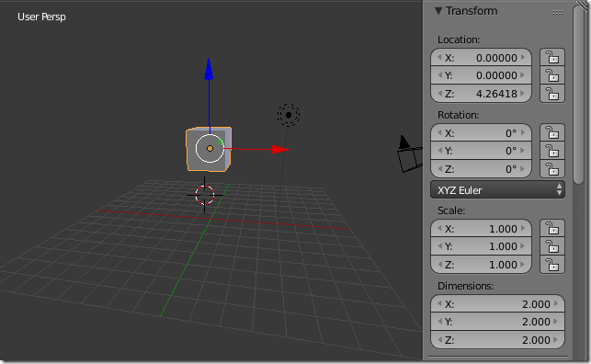Increase Location X with right arrow

523,57
